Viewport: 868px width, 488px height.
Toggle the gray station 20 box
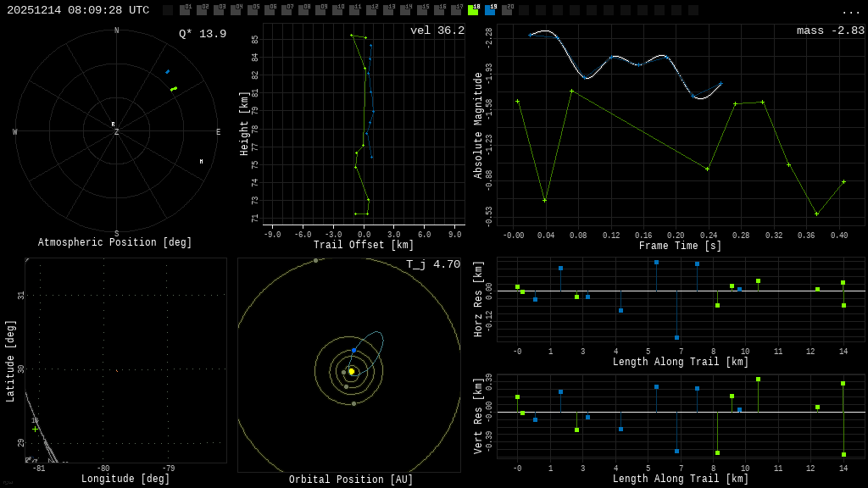(x=507, y=10)
